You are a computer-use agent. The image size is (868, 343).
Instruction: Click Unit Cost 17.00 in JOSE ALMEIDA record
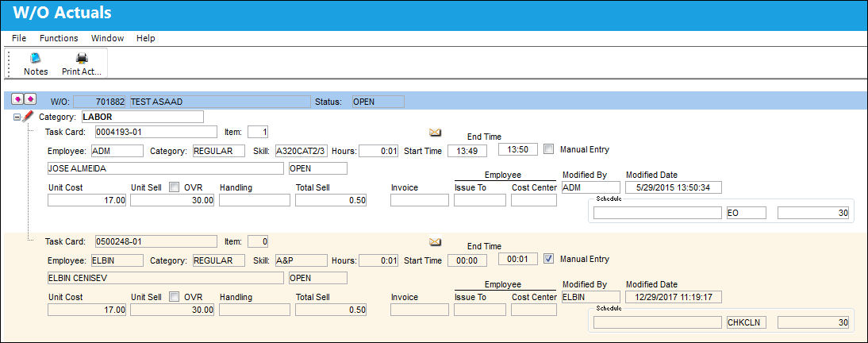click(x=87, y=201)
